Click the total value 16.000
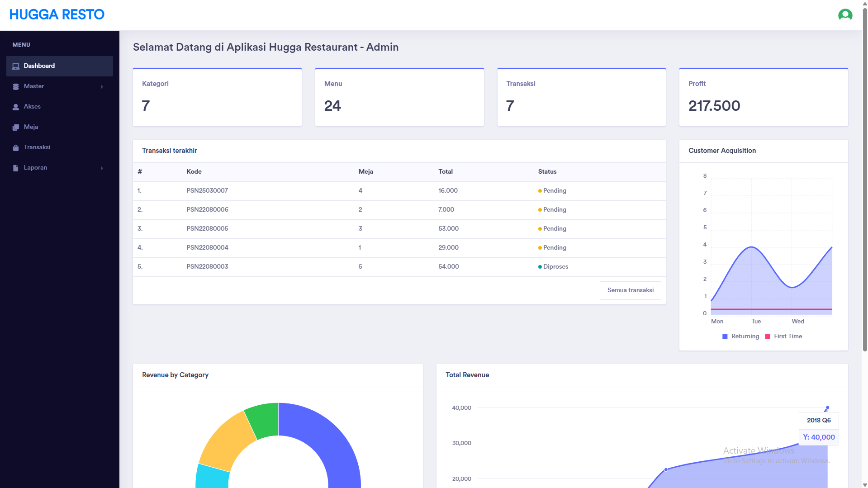 coord(448,191)
